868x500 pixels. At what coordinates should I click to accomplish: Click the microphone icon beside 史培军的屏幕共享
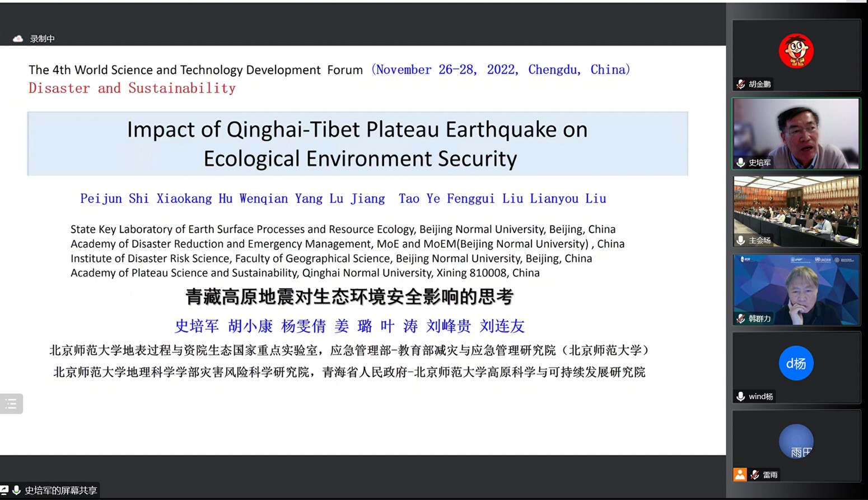[x=17, y=490]
